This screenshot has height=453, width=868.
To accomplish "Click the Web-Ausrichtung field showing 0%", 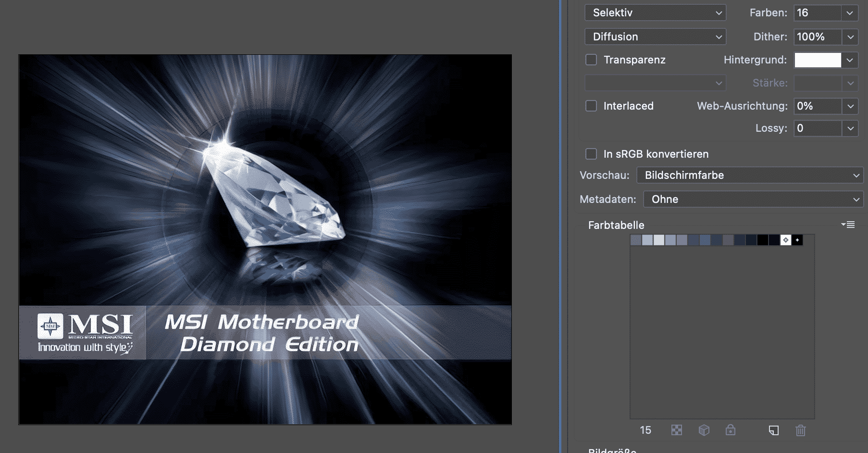I will coord(818,106).
